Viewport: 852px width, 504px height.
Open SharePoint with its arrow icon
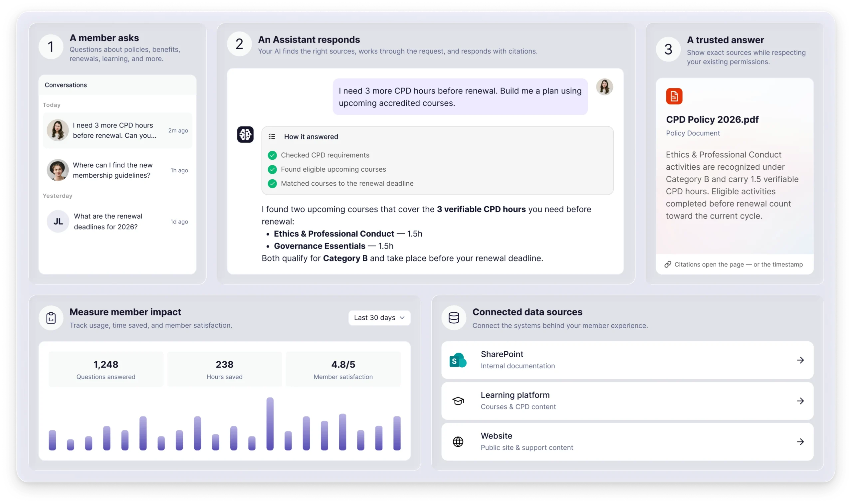pyautogui.click(x=800, y=360)
